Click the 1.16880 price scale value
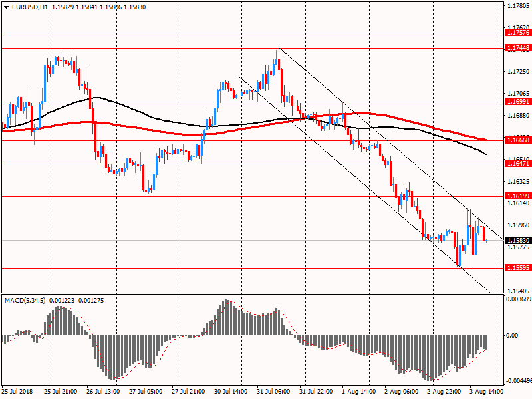The height and width of the screenshot is (399, 532). [518, 115]
